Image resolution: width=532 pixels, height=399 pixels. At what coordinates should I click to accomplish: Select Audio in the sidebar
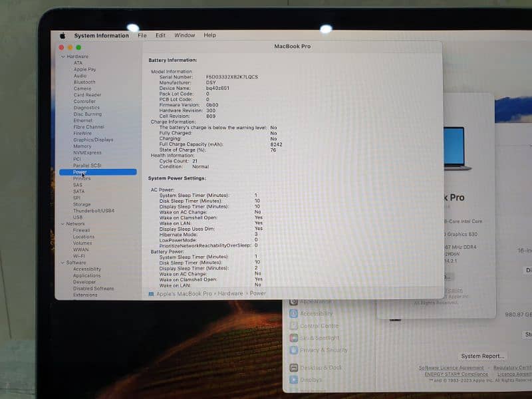tap(80, 76)
